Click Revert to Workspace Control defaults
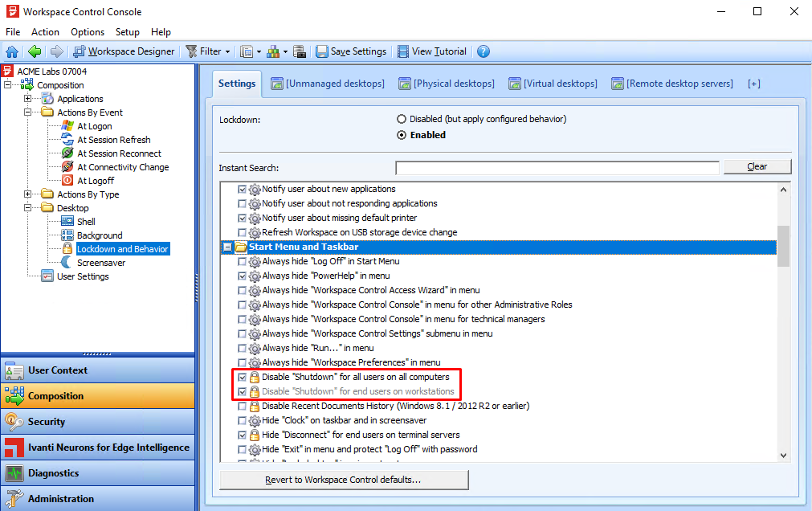The height and width of the screenshot is (511, 812). point(344,480)
